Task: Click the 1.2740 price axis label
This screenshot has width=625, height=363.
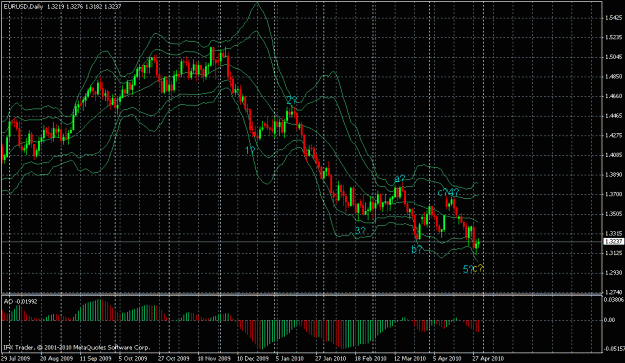Action: coord(613,292)
